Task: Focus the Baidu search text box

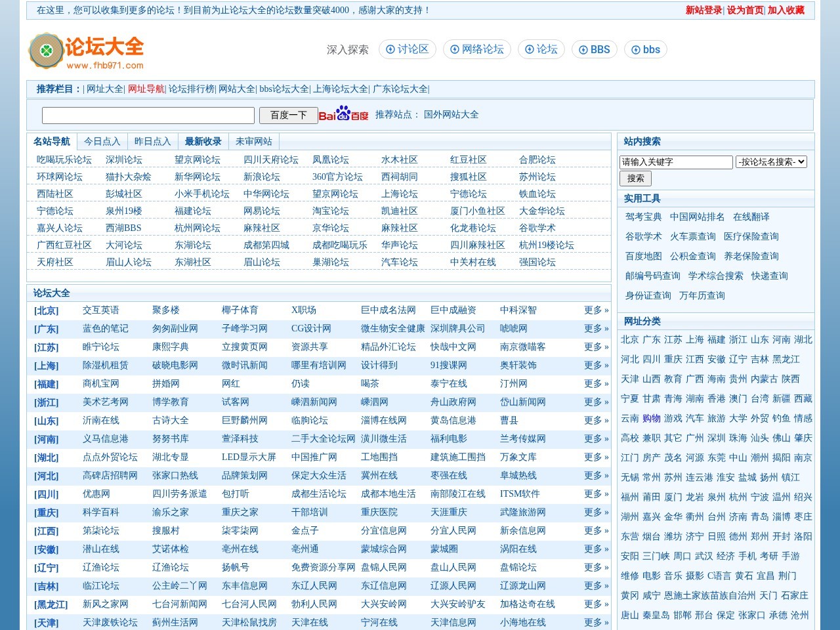Action: point(148,115)
